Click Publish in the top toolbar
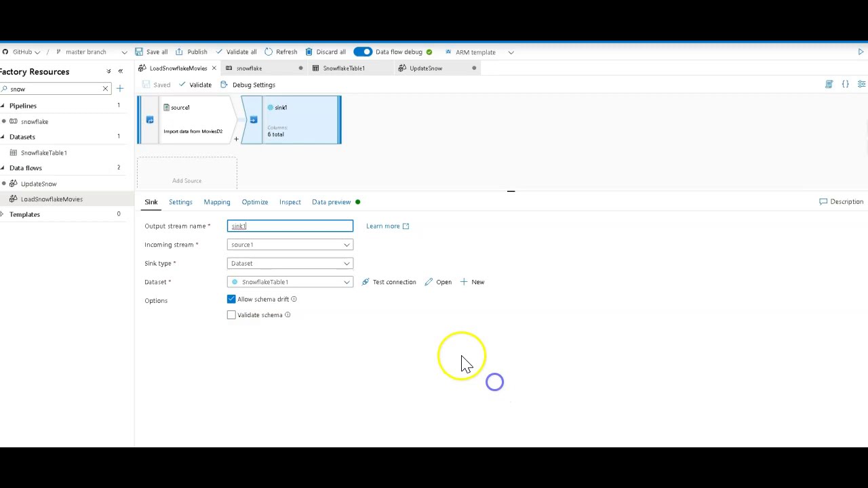Image resolution: width=868 pixels, height=488 pixels. click(191, 52)
